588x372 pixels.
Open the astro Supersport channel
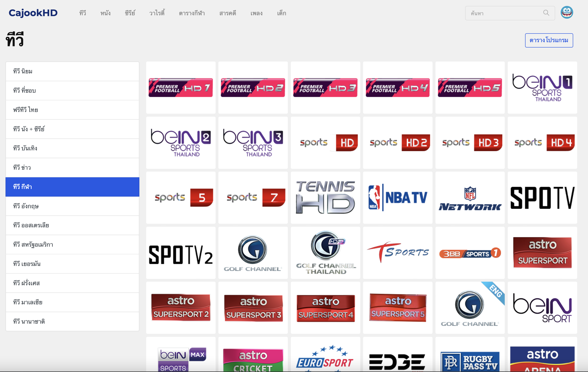(542, 253)
